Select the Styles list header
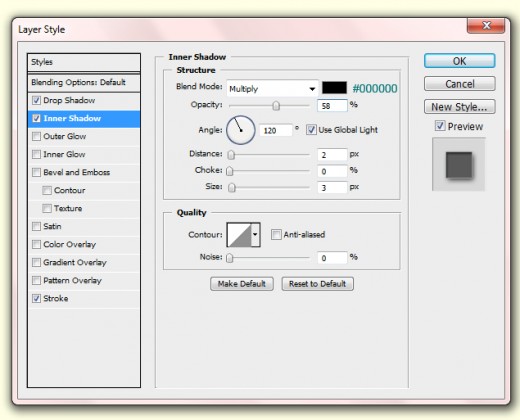This screenshot has height=420, width=520. (84, 62)
